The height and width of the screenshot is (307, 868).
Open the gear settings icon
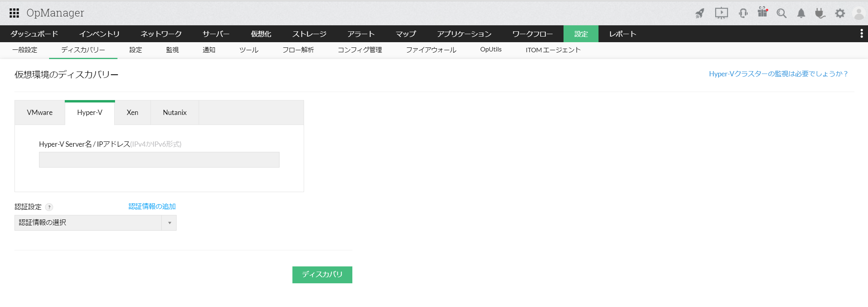point(840,13)
